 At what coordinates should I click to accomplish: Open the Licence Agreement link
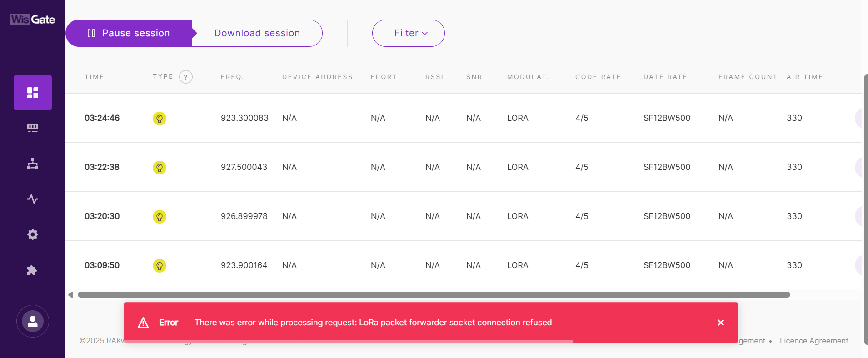pyautogui.click(x=813, y=341)
